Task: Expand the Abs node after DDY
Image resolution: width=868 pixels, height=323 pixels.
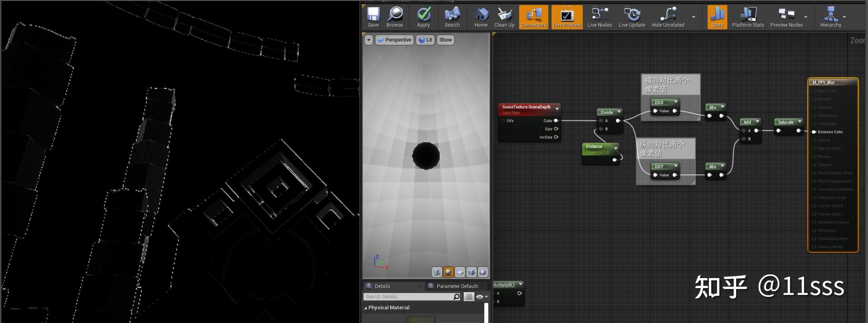Action: click(x=723, y=166)
